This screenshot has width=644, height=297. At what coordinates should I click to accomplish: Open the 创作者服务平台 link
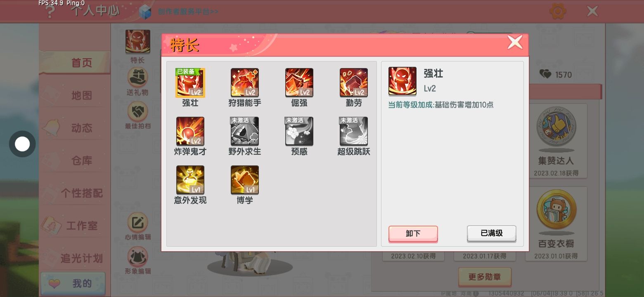pos(188,12)
